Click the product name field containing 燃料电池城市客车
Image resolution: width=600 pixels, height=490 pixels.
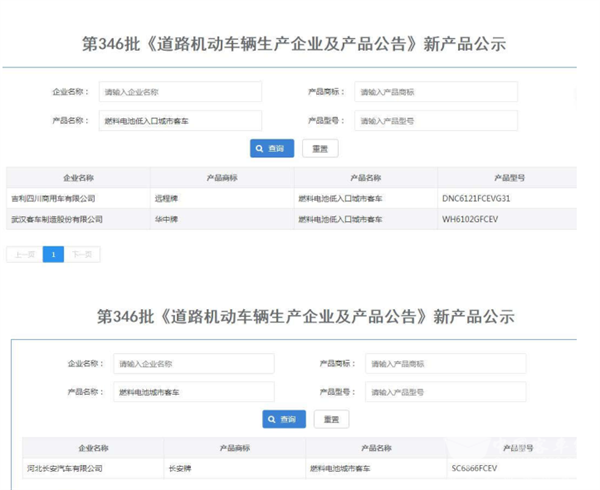(192, 392)
